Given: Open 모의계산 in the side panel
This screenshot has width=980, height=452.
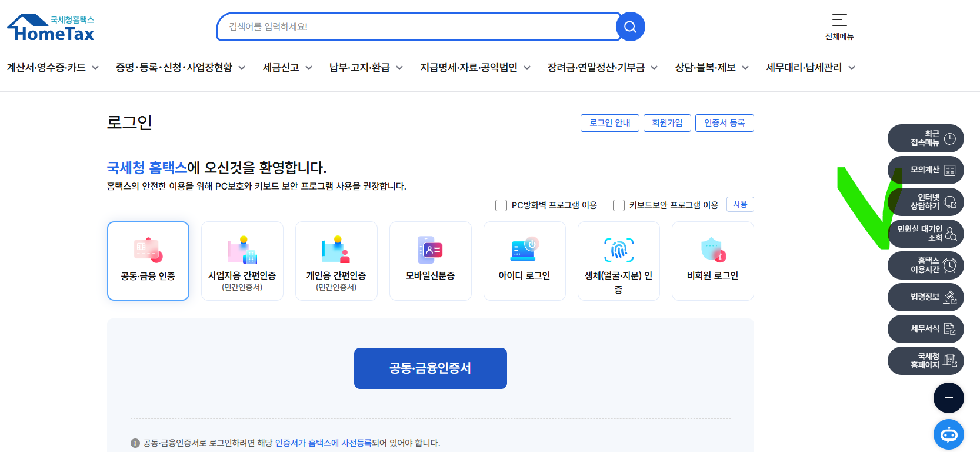Looking at the screenshot, I should tap(926, 170).
